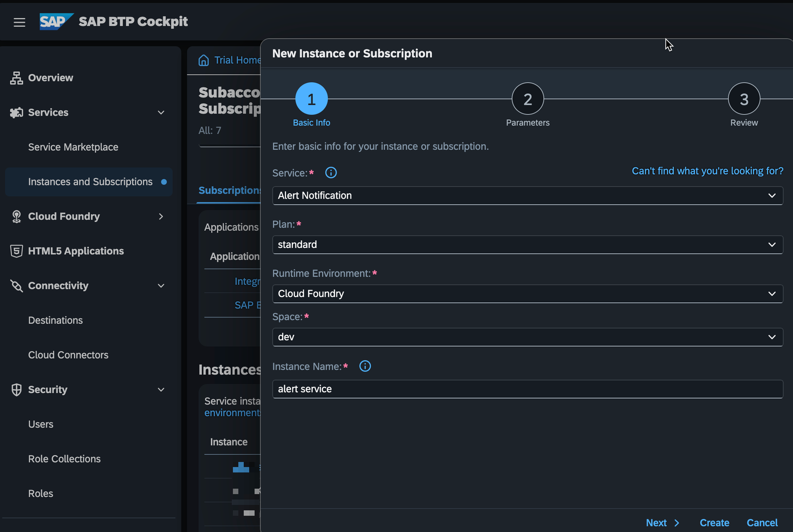793x532 pixels.
Task: Collapse the Security section chevron
Action: [x=161, y=390]
